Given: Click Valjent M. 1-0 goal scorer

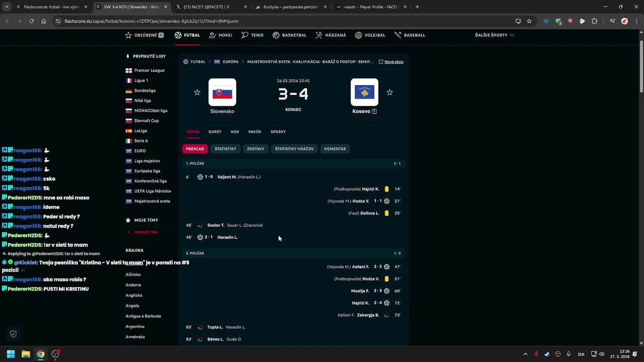Looking at the screenshot, I should coord(227,177).
